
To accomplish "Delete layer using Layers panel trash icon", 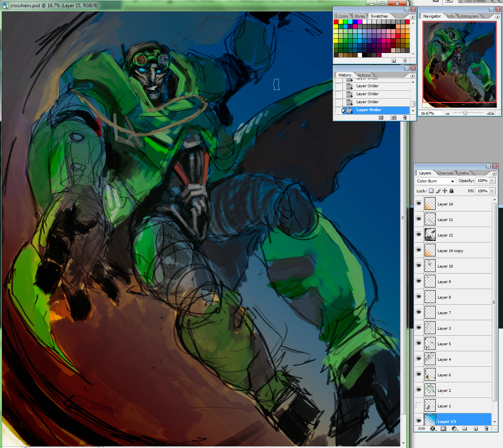I will 486,428.
